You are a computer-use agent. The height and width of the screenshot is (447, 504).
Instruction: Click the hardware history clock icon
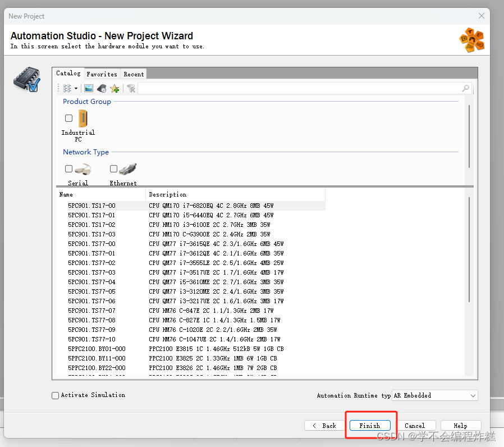102,88
